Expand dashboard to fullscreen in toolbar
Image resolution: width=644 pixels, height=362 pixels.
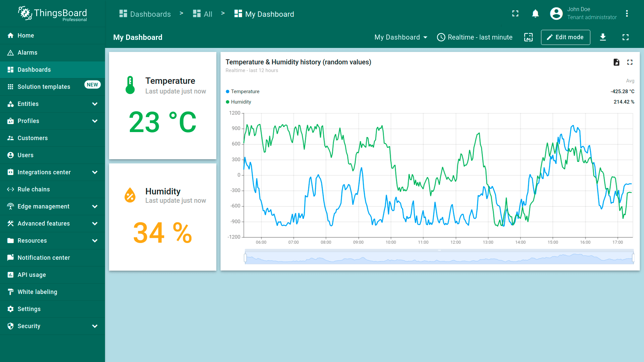pyautogui.click(x=625, y=37)
